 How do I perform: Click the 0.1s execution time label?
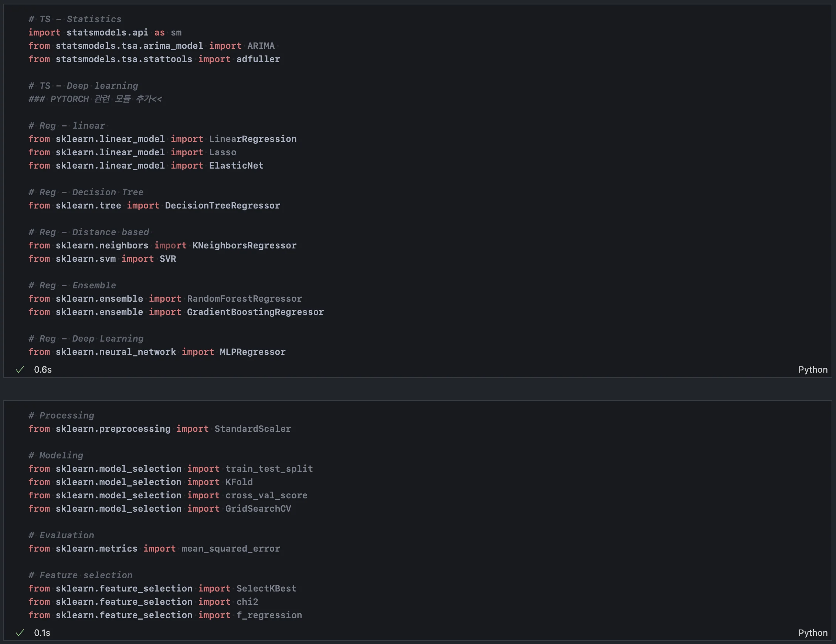tap(42, 633)
